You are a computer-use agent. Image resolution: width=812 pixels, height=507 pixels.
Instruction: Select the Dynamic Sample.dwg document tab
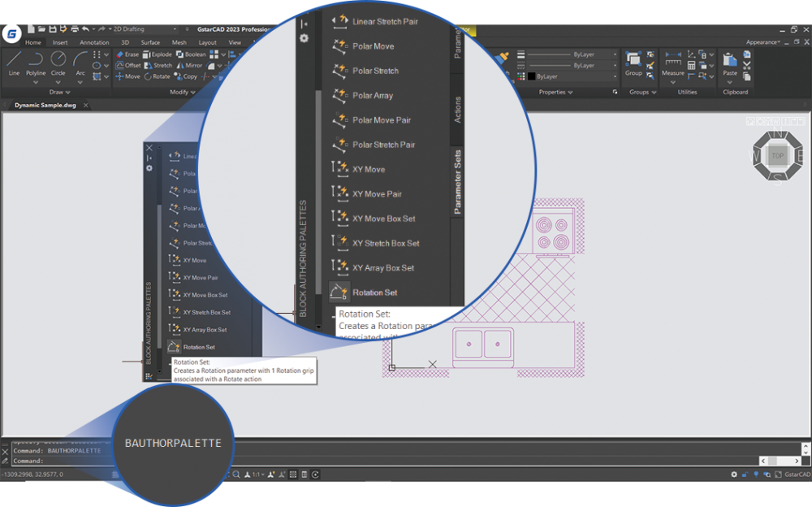pos(45,105)
